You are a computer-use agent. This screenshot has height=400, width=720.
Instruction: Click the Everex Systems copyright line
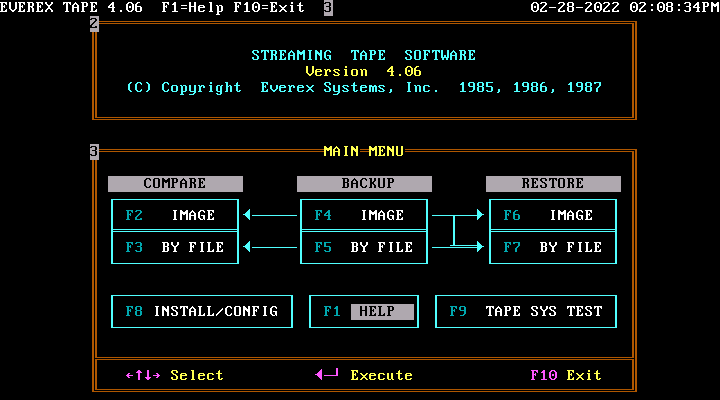(x=364, y=87)
